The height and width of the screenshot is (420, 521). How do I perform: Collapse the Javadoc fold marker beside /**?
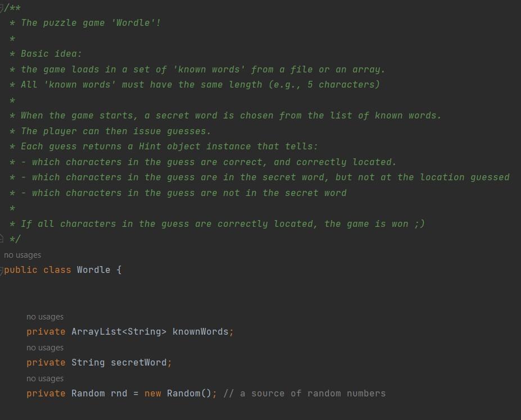[x=1, y=8]
